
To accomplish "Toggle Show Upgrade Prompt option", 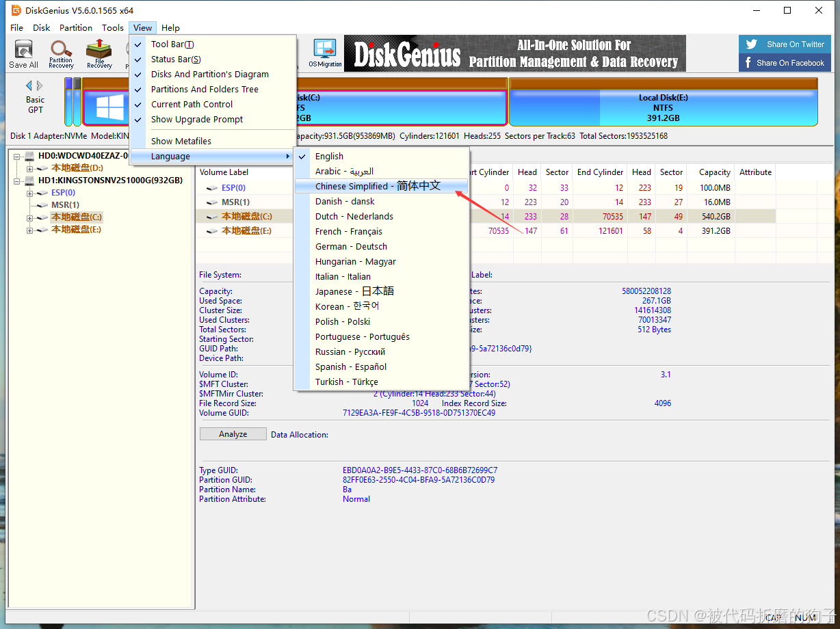I will point(213,119).
